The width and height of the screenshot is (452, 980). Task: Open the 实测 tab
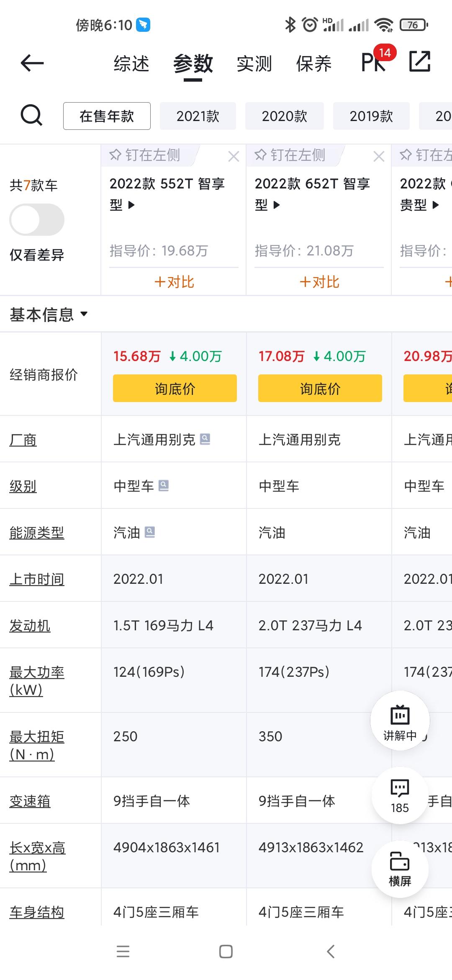254,64
